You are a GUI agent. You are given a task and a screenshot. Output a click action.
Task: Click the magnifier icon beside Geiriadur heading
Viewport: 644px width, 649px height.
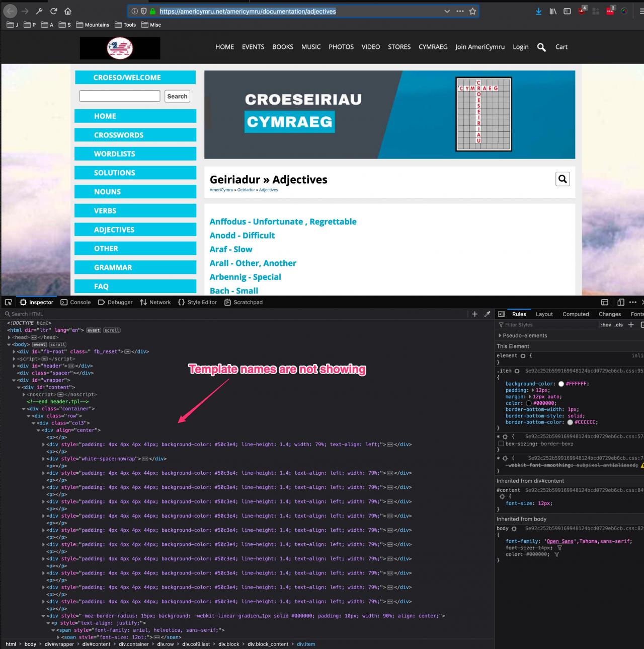562,179
